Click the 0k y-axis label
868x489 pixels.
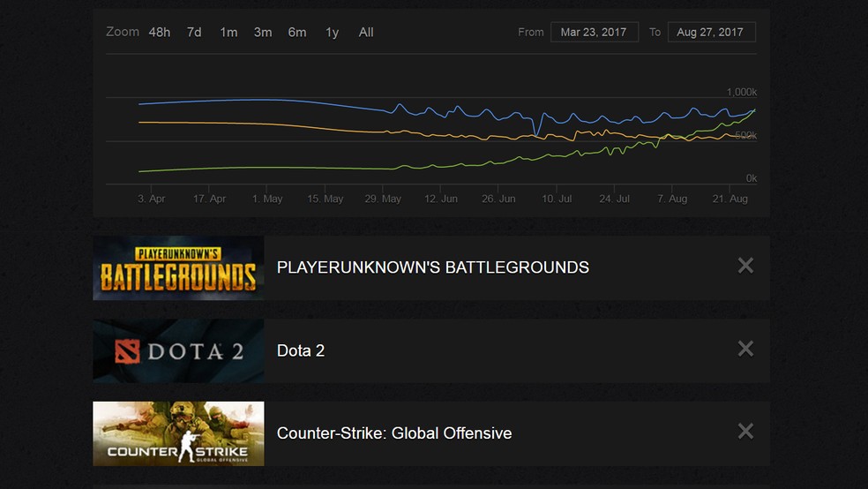pos(752,178)
